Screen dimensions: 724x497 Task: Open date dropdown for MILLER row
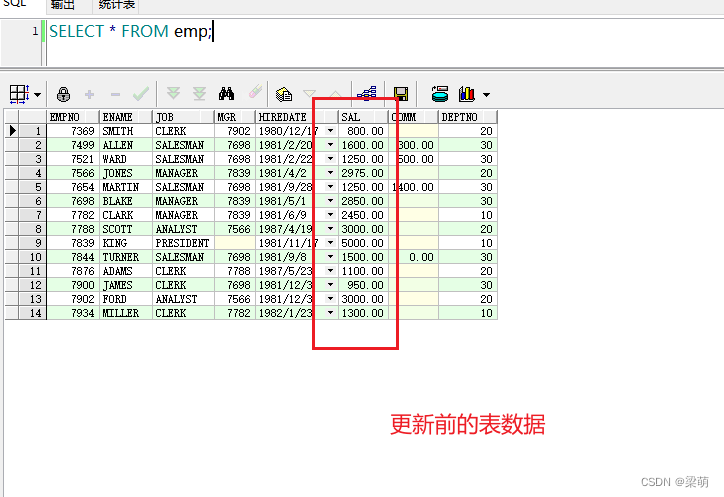pyautogui.click(x=331, y=313)
